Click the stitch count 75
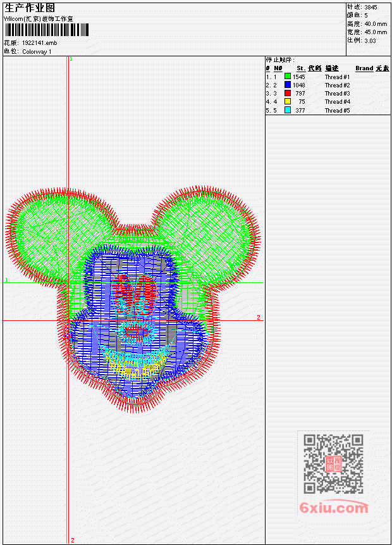This screenshot has height=545, width=392. 302,102
